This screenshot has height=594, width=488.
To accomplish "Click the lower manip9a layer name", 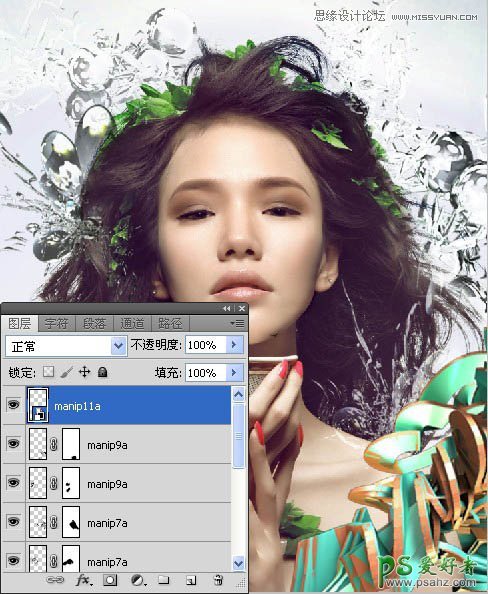I will (x=107, y=485).
